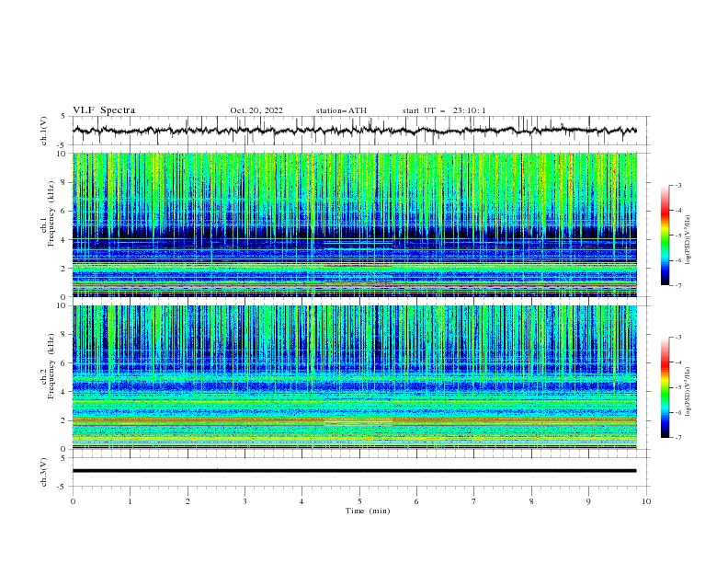This screenshot has width=728, height=563.
Task: Click the "start UT = 23:10:1" text
Action: 444,110
